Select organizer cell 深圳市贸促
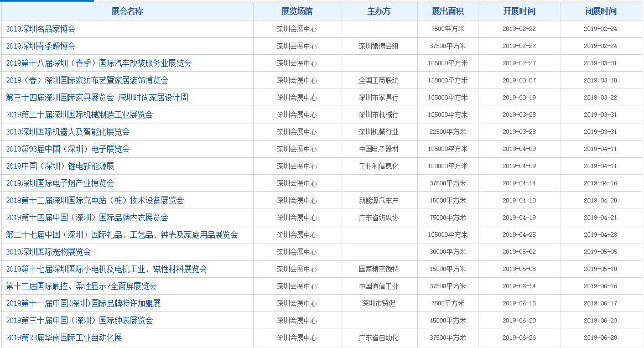Viewport: 644px width, 348px height. [378, 304]
